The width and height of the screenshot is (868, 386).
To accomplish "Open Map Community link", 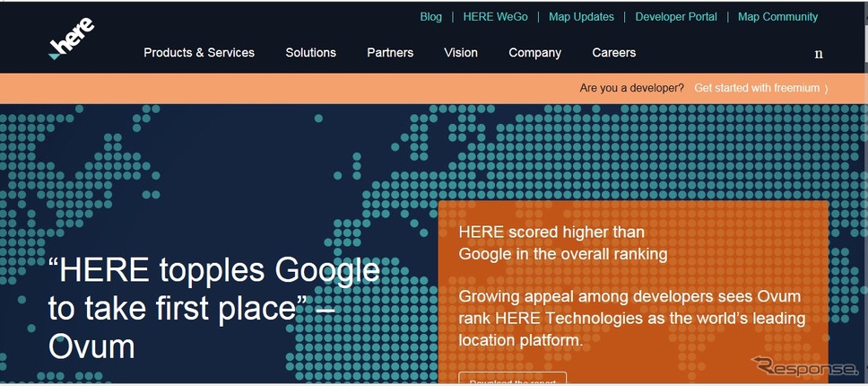I will pyautogui.click(x=777, y=17).
